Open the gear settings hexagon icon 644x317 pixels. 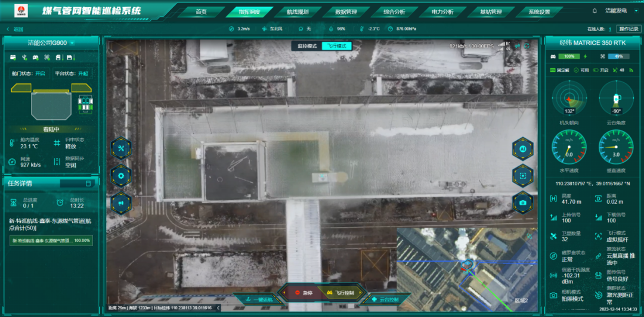click(x=121, y=176)
